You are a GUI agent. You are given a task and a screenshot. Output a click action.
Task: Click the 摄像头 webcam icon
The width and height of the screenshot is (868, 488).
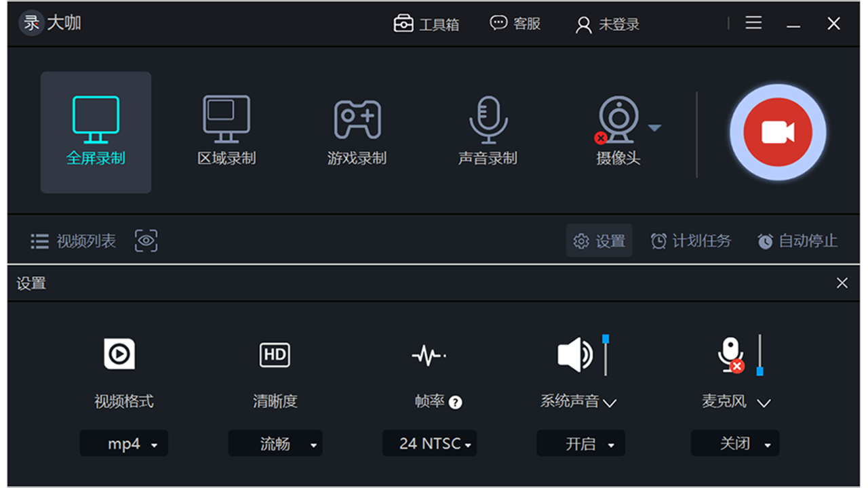click(618, 122)
